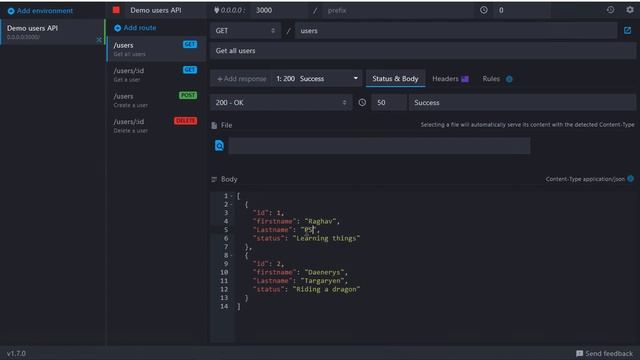This screenshot has width=640, height=360.
Task: Open the 200 - OK status code dropdown
Action: 281,102
